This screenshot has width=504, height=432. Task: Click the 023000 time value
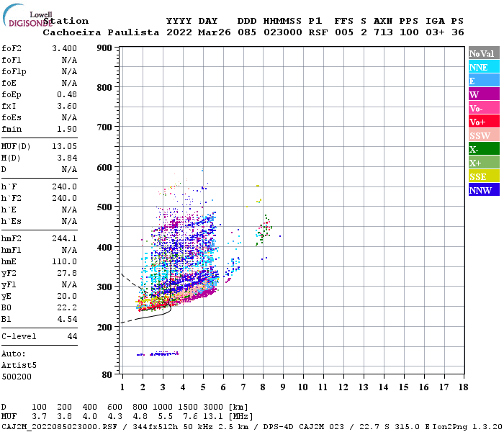pos(283,32)
